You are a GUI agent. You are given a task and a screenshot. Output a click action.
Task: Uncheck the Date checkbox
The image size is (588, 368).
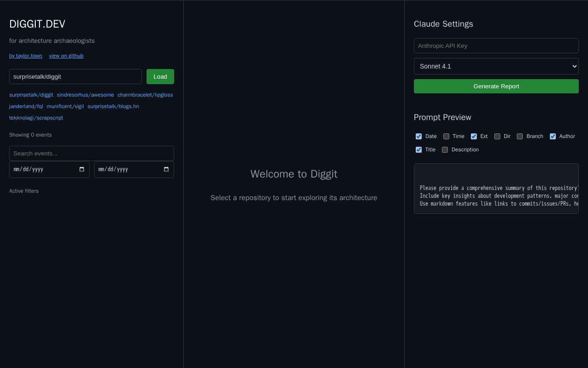(418, 136)
